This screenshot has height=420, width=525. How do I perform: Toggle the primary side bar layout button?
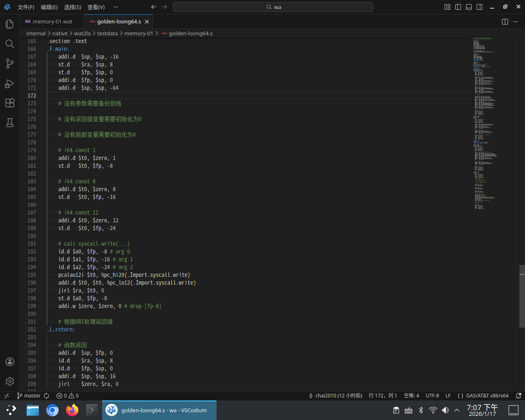click(458, 7)
